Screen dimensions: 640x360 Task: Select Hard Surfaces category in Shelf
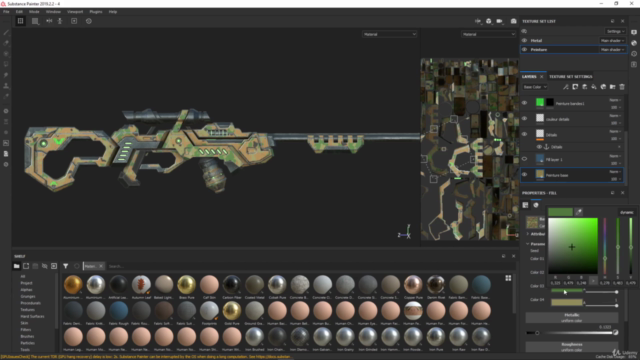32,316
